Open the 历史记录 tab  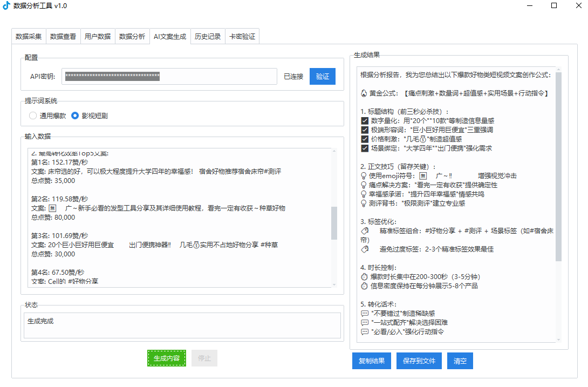pyautogui.click(x=208, y=37)
